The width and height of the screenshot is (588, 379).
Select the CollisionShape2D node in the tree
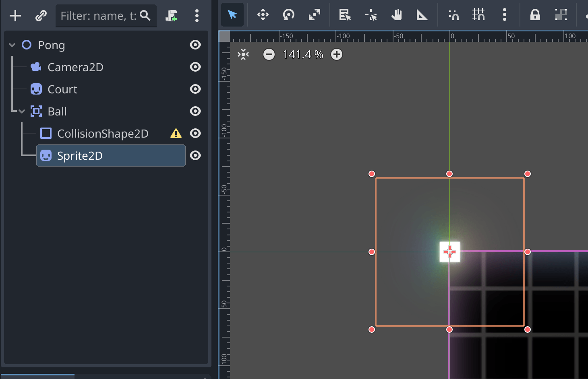tap(103, 134)
